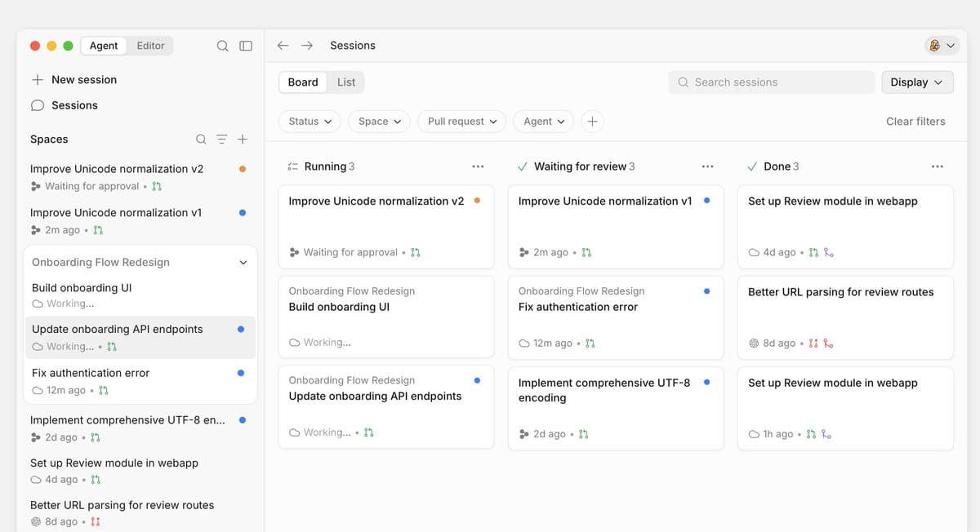This screenshot has height=532, width=980.
Task: Open the Fix authentication error board card
Action: click(616, 317)
